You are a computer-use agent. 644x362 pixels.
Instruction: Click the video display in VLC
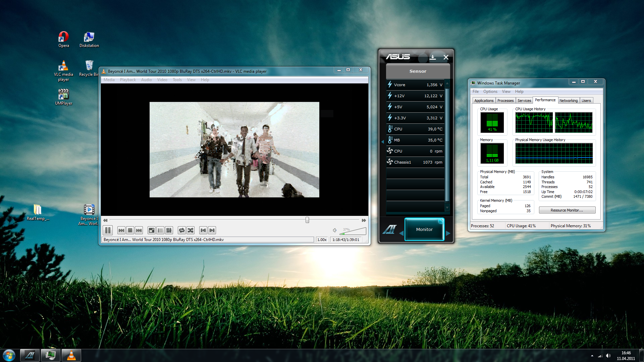tap(234, 149)
